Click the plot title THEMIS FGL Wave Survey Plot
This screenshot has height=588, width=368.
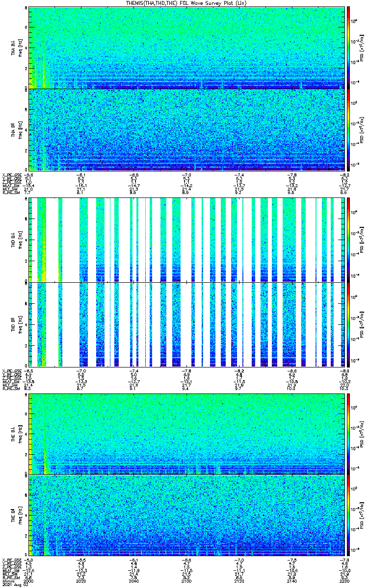pyautogui.click(x=186, y=3)
